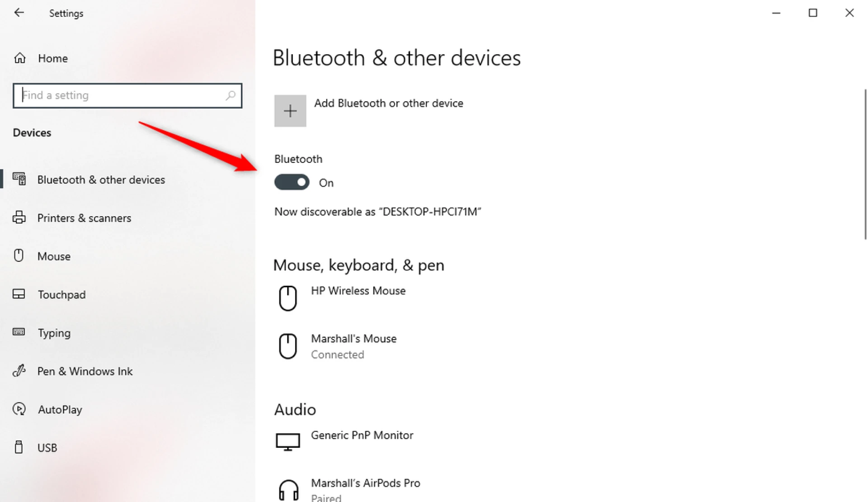Open the Mouse settings page
The width and height of the screenshot is (868, 502).
[x=54, y=256]
